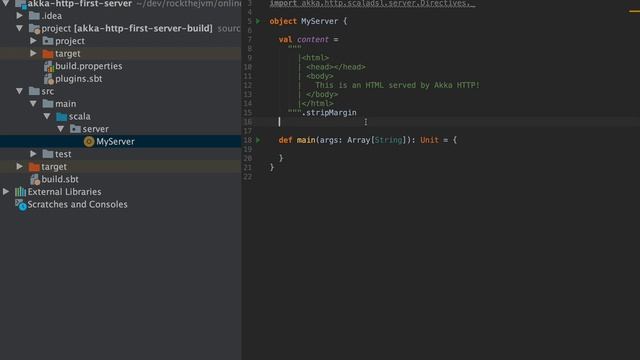This screenshot has width=640, height=360.
Task: Click the nested project folder icon
Action: (x=48, y=41)
